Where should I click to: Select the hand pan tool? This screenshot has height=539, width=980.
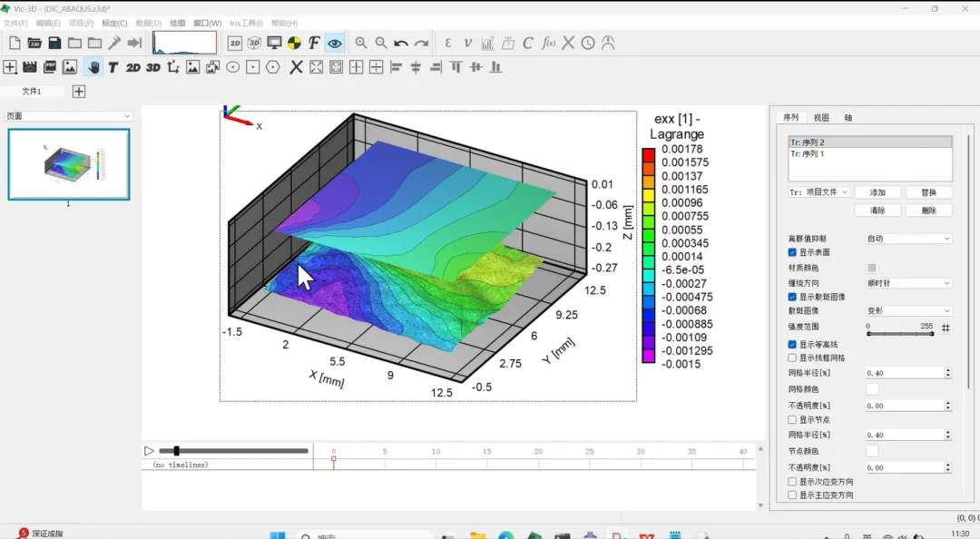[x=93, y=67]
